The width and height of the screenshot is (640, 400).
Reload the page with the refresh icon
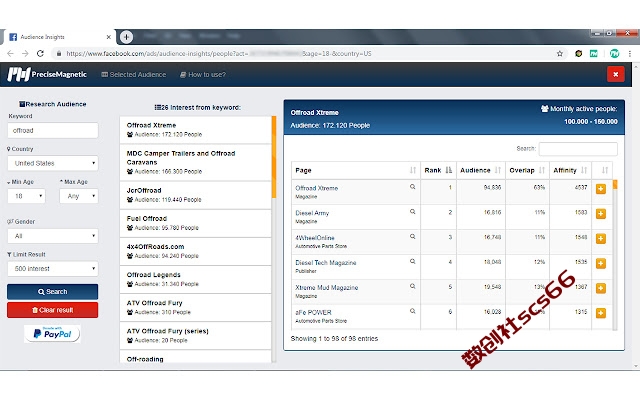(40, 53)
